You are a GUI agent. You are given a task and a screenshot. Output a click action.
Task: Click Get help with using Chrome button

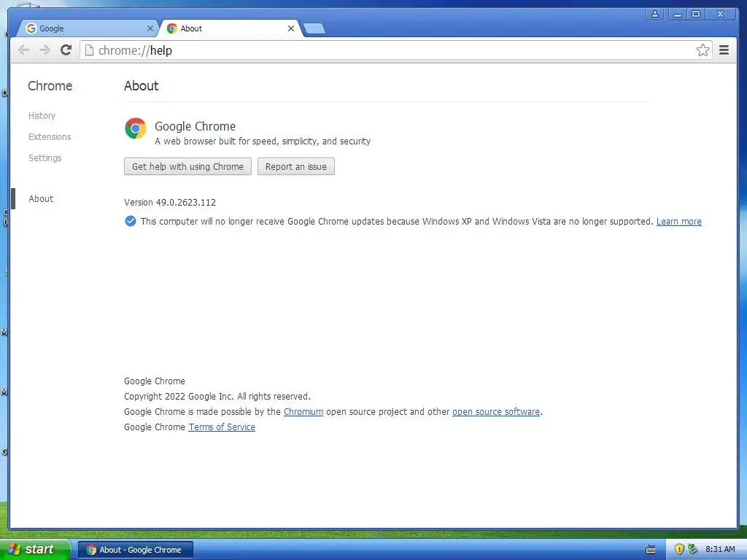[x=187, y=167]
